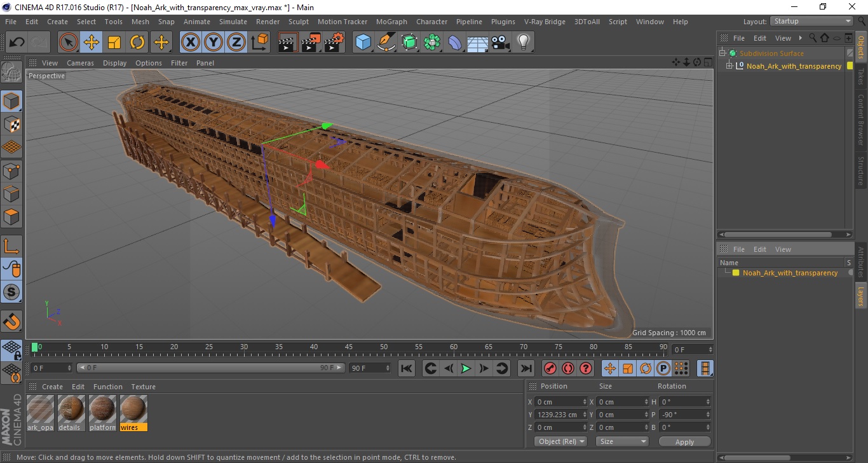Open Edit Render Settings
Viewport: 868px width, 463px height.
(x=334, y=43)
